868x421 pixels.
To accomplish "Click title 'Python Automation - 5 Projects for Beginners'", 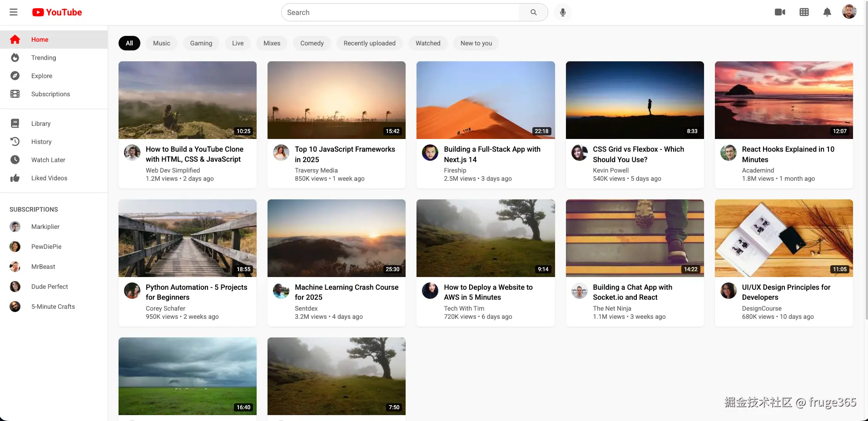I will [197, 292].
